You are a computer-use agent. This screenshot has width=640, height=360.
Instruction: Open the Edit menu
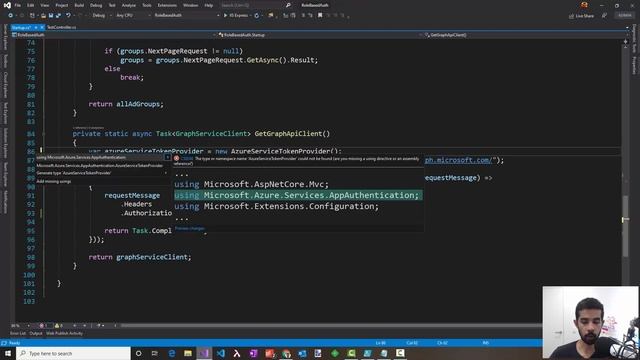[31, 5]
